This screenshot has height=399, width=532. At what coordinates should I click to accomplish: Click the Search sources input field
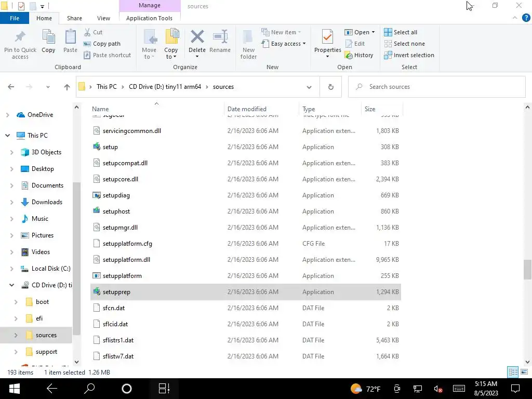(436, 87)
